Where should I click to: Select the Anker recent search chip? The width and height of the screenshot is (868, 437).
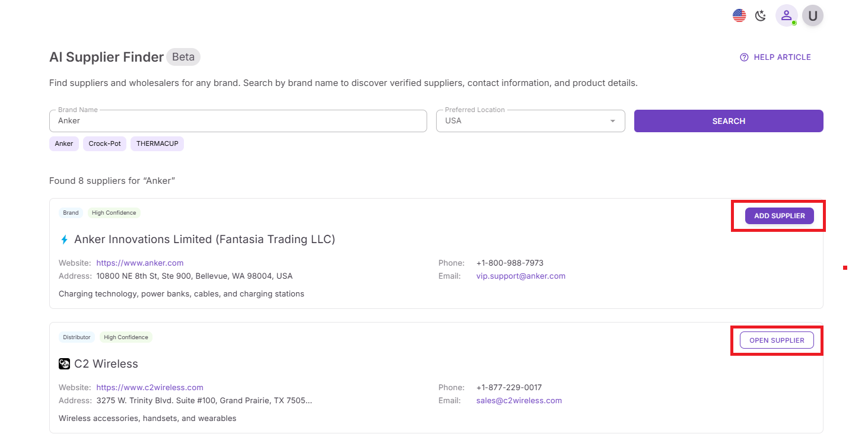tap(64, 143)
